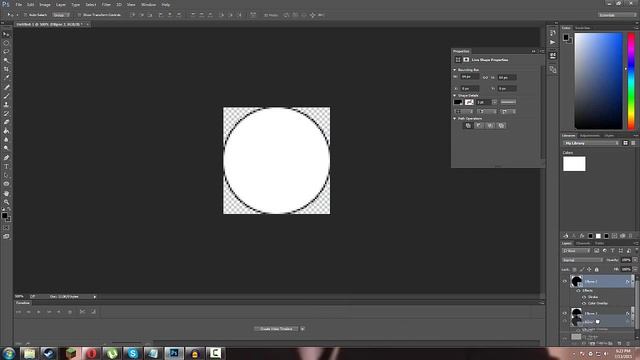This screenshot has height=360, width=640.
Task: Click Create Video Timeline button
Action: coord(276,329)
